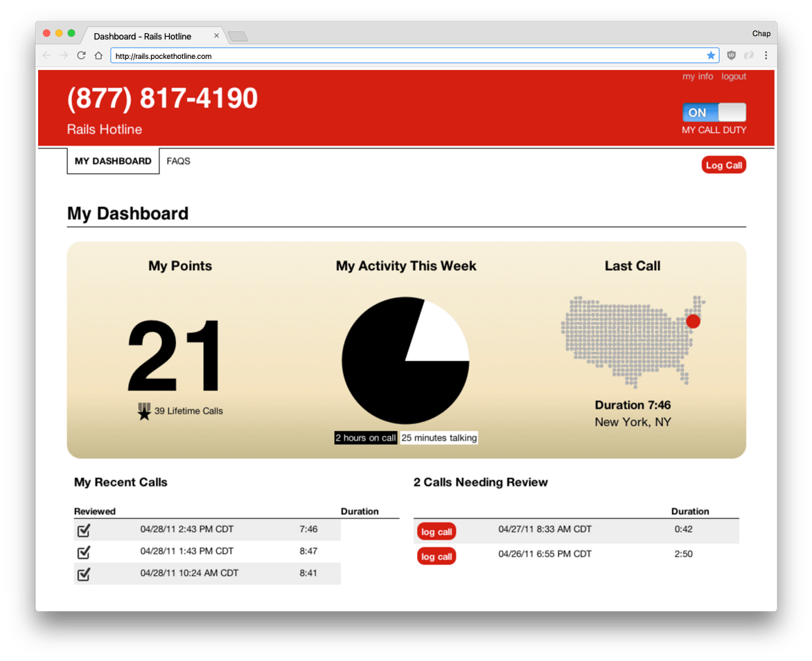Click the 2 hours on call label
Image resolution: width=812 pixels, height=661 pixels.
tap(366, 438)
